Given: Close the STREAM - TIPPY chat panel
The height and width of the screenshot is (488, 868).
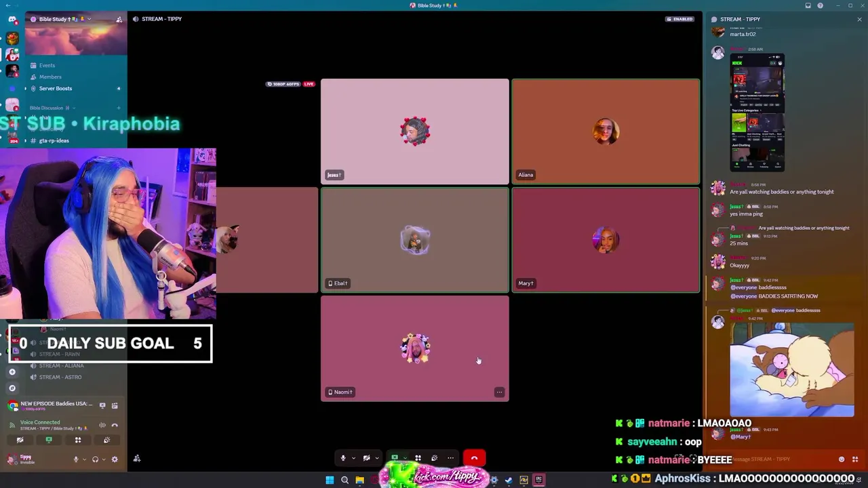Looking at the screenshot, I should [859, 19].
